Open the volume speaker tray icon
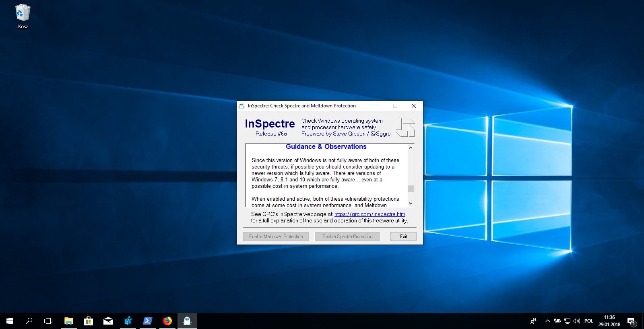Viewport: 644px width, 329px height. click(577, 321)
